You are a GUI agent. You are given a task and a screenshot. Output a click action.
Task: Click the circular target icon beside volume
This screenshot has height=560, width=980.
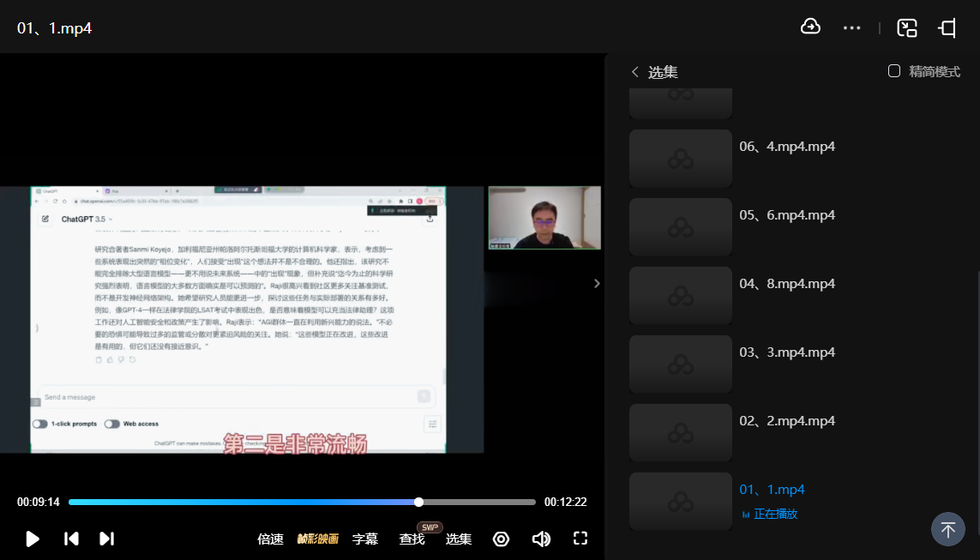coord(502,539)
